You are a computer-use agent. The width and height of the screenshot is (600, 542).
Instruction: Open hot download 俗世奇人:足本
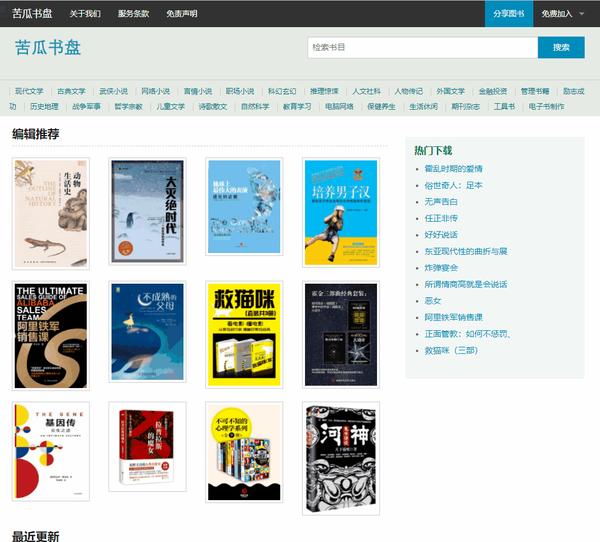coord(453,185)
